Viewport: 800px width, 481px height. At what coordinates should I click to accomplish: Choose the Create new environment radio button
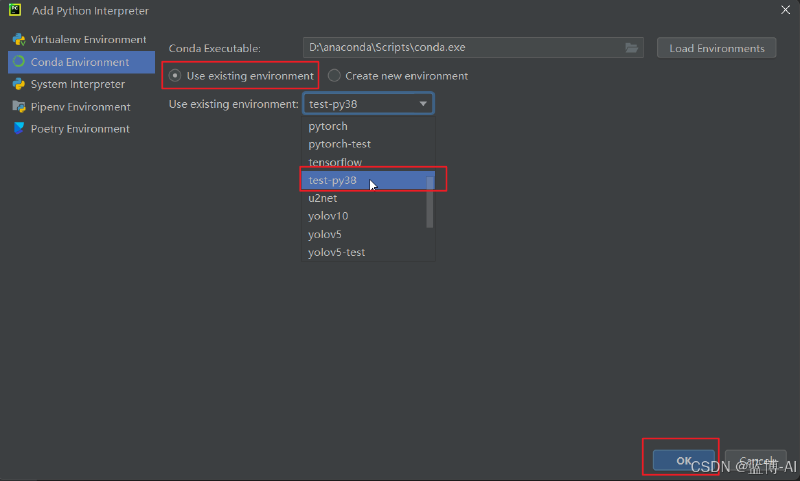334,75
